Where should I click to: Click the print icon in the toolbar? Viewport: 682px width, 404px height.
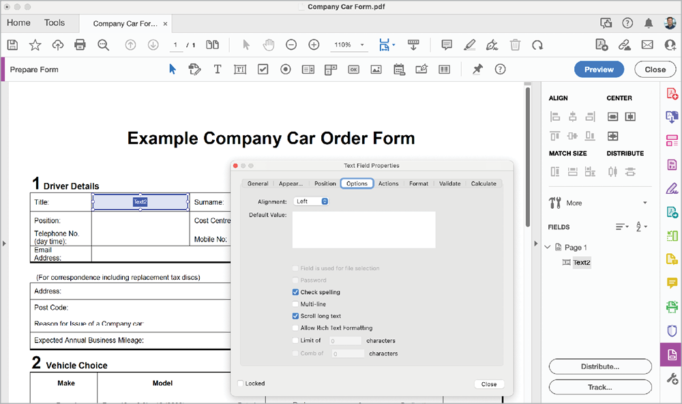click(x=80, y=45)
